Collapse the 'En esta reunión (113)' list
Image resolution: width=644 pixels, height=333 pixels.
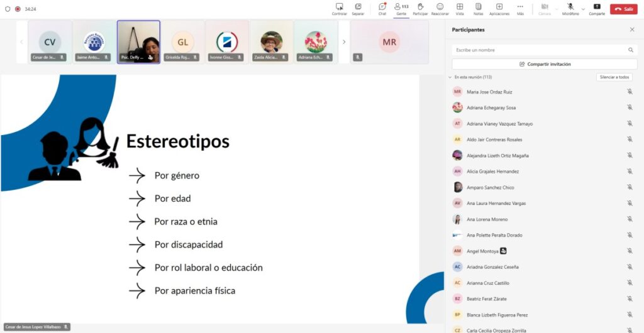[450, 77]
